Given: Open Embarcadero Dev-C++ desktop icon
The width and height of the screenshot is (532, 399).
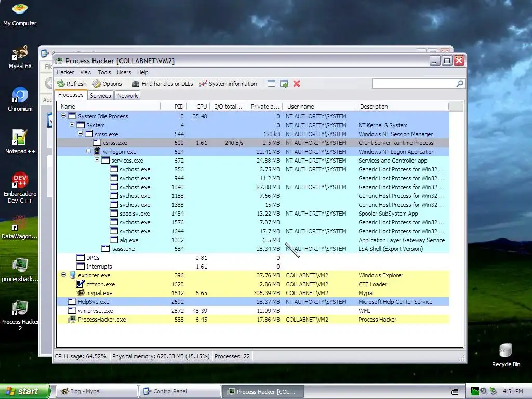Looking at the screenshot, I should [20, 188].
